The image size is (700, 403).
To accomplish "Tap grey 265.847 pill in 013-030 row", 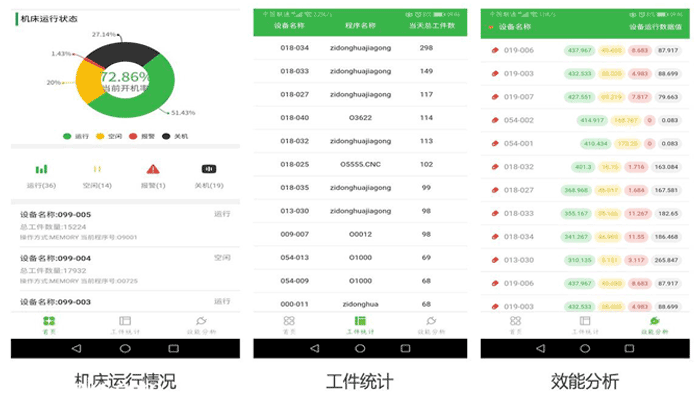I will (666, 260).
